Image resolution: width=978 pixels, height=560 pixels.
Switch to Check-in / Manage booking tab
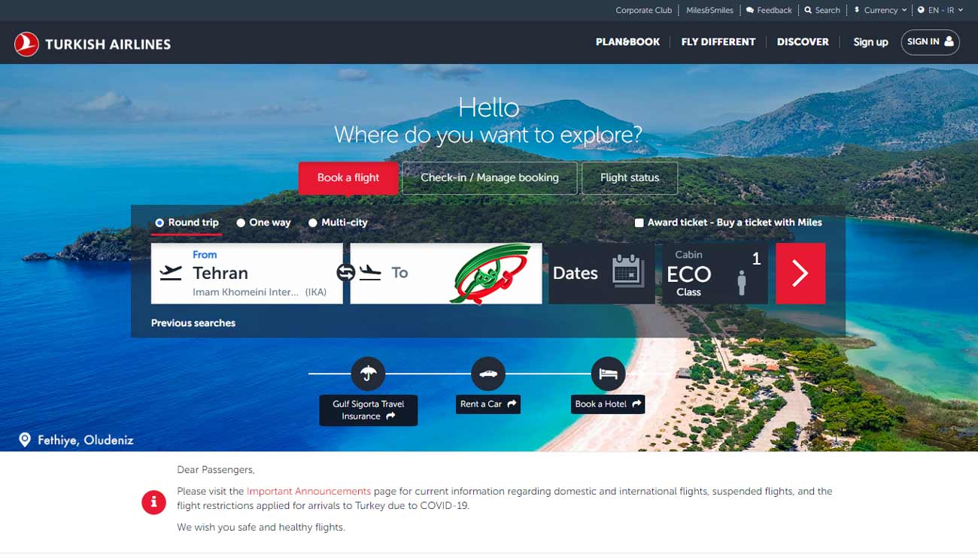490,178
